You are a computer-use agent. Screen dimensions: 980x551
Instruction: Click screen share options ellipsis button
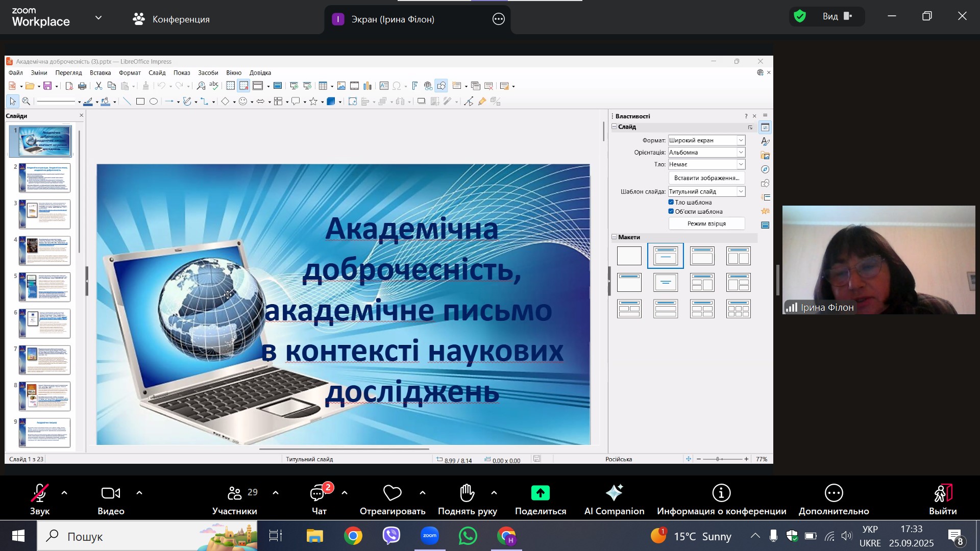click(498, 19)
